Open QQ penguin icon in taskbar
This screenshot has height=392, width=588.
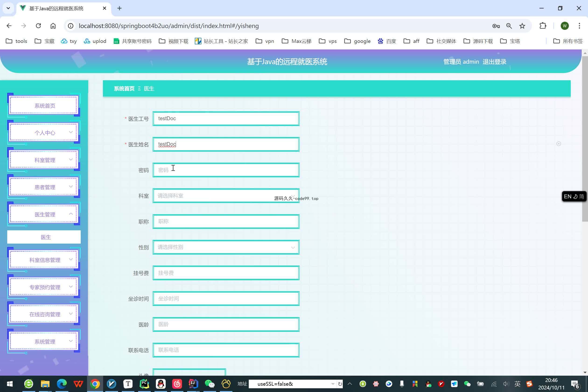click(161, 384)
